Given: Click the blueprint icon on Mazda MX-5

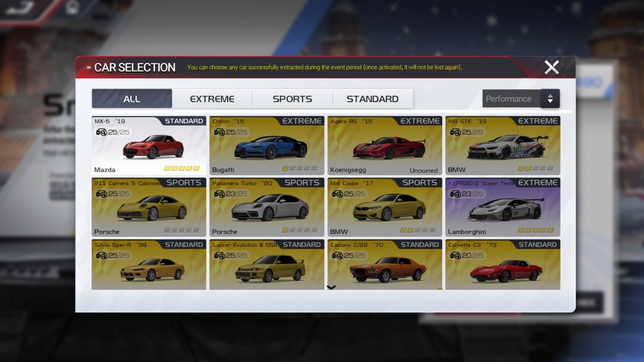Looking at the screenshot, I should (101, 132).
